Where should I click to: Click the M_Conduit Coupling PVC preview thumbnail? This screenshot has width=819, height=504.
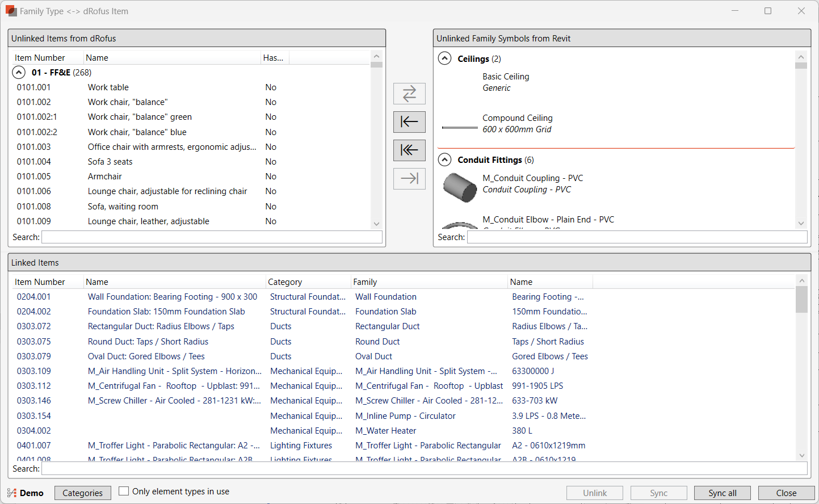[x=460, y=187]
